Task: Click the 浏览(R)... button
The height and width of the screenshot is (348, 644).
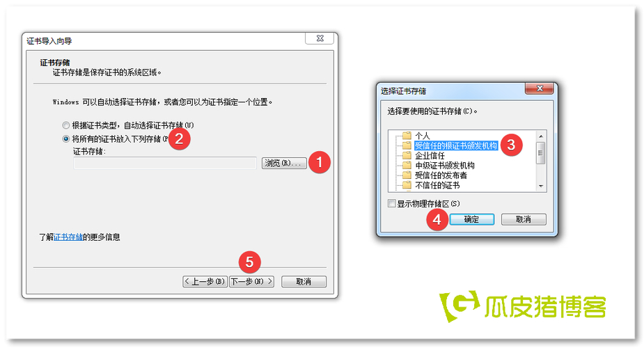Action: [284, 163]
